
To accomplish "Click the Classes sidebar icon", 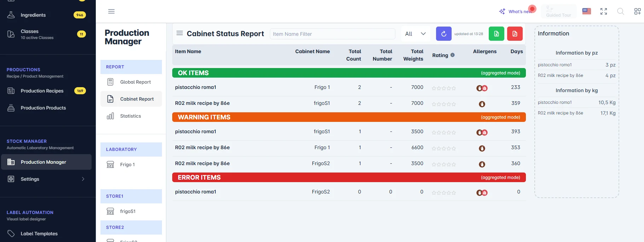I will click(x=11, y=34).
